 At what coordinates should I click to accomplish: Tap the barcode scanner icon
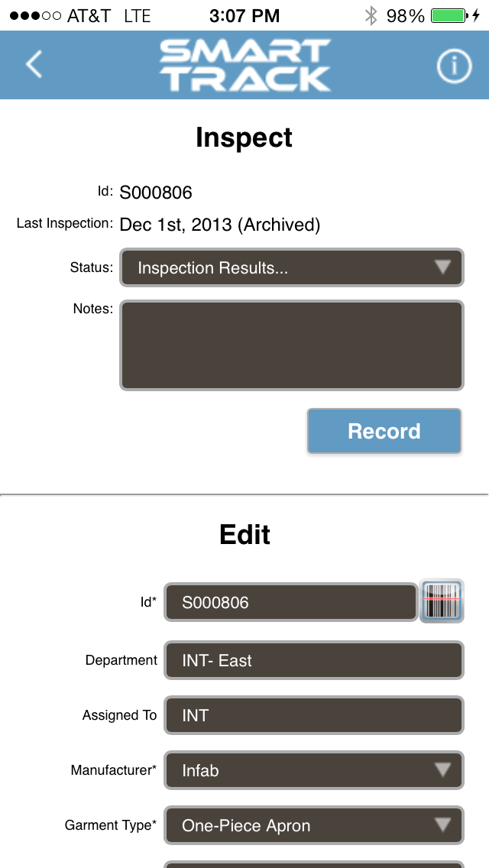coord(442,601)
